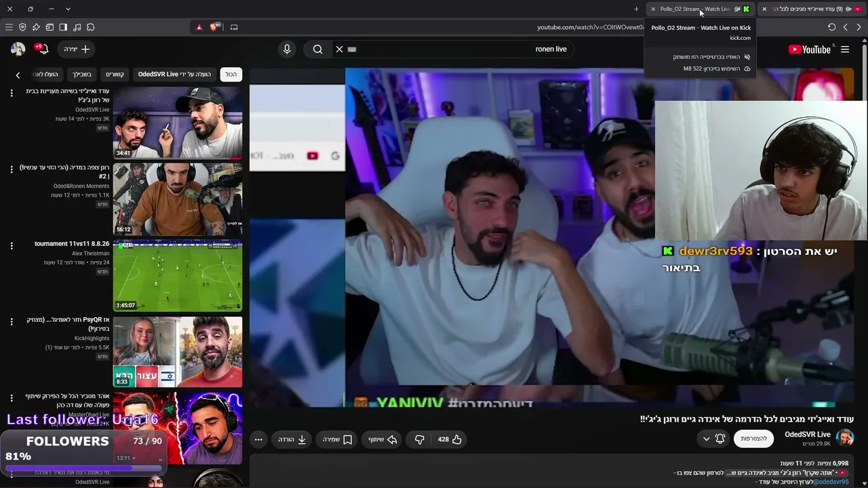Select the 'בשבילך' filter chip
Image resolution: width=868 pixels, height=488 pixels.
[x=82, y=74]
